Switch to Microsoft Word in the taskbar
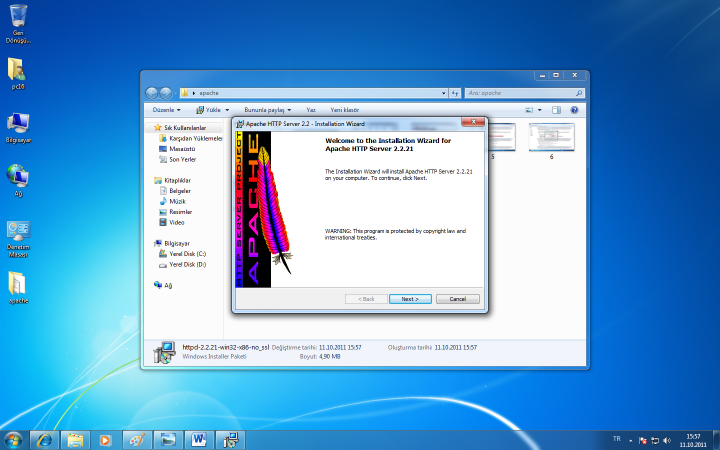The width and height of the screenshot is (720, 450). tap(197, 439)
